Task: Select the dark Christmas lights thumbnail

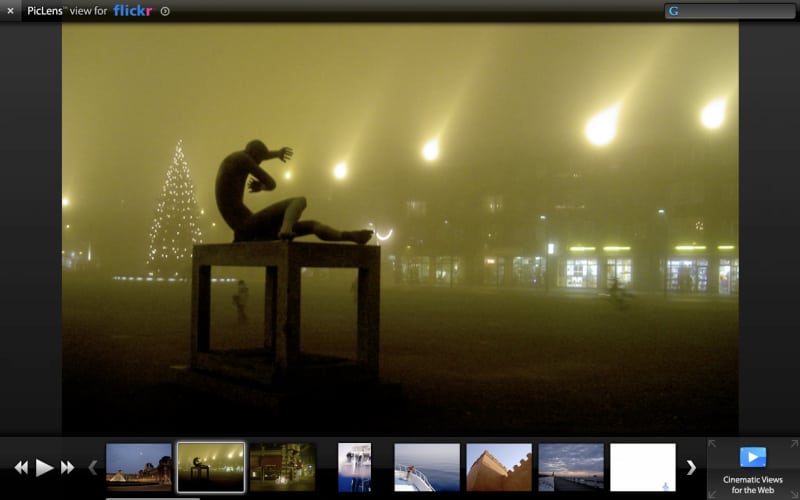Action: click(x=283, y=467)
